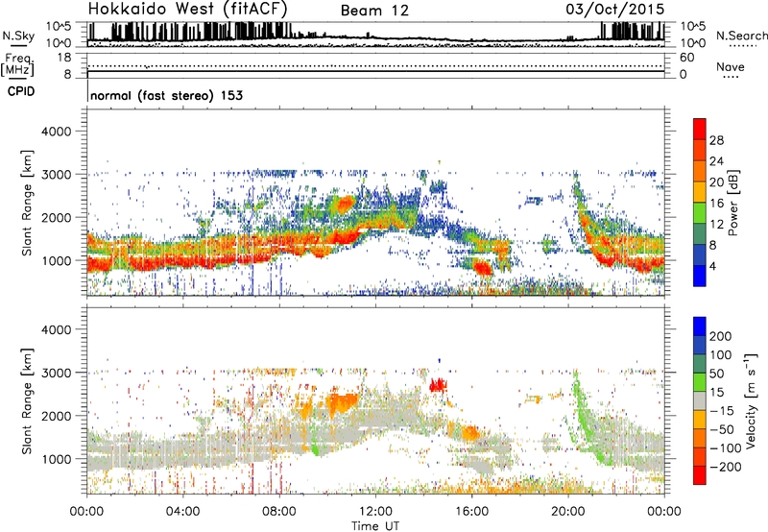The width and height of the screenshot is (768, 532).
Task: Click the 'Velocity [m s-1]' colorbar title
Action: [x=751, y=400]
